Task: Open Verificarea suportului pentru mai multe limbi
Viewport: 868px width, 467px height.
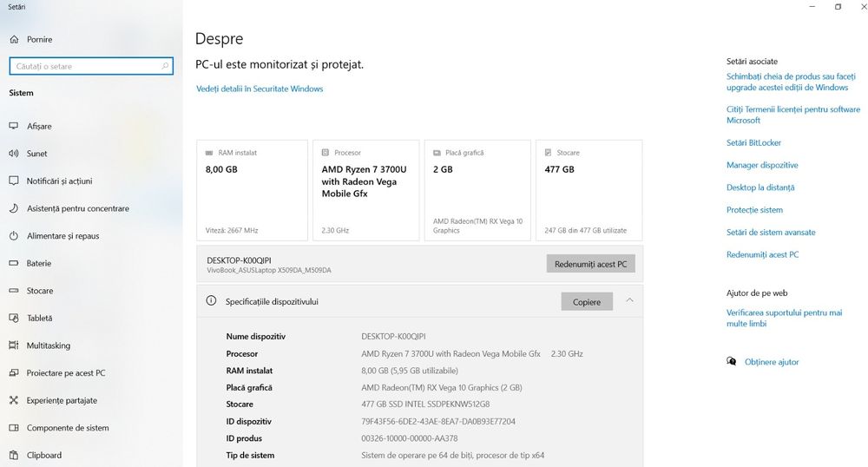Action: click(784, 319)
